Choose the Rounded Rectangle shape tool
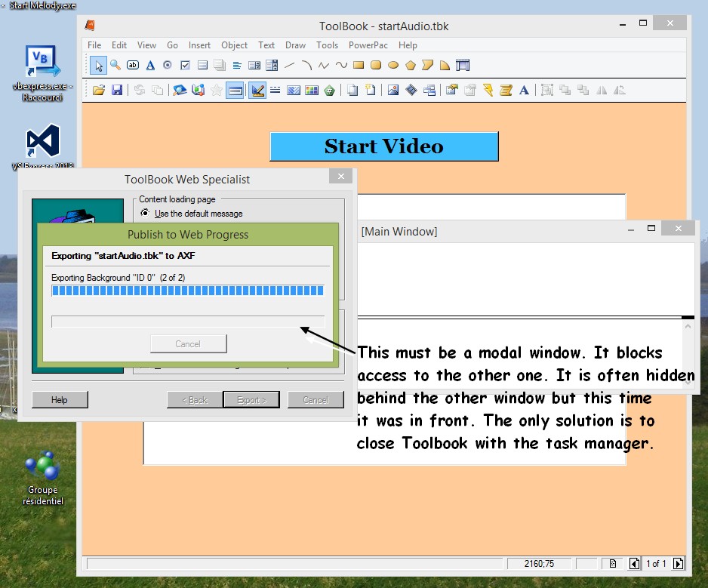708x588 pixels. tap(376, 65)
